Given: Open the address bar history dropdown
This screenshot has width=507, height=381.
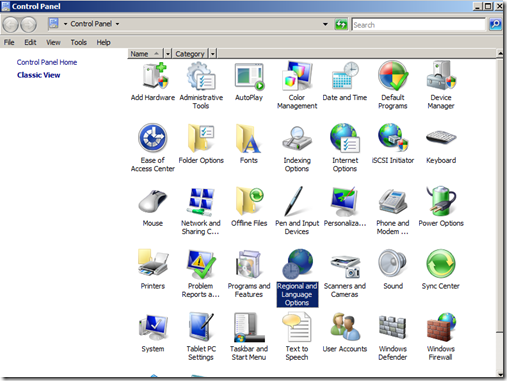Looking at the screenshot, I should coord(325,24).
